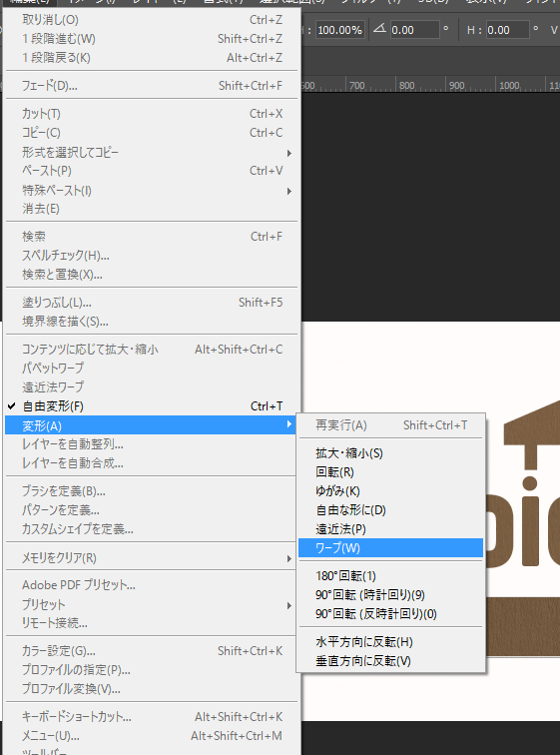560x755 pixels.
Task: Open 検索と置換(X)... entry
Action: 151,275
